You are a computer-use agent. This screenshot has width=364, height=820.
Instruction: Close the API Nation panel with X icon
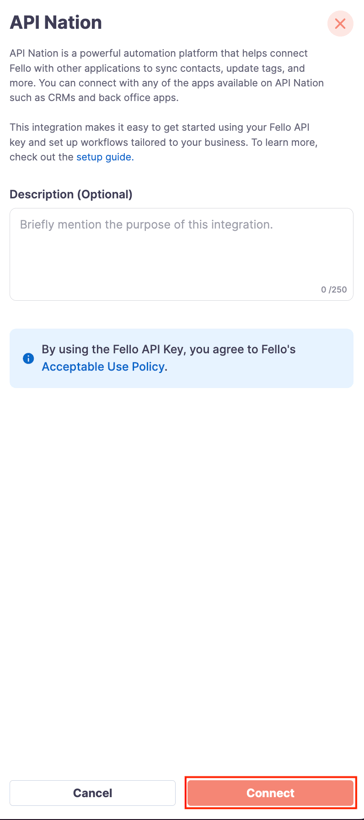[x=340, y=24]
